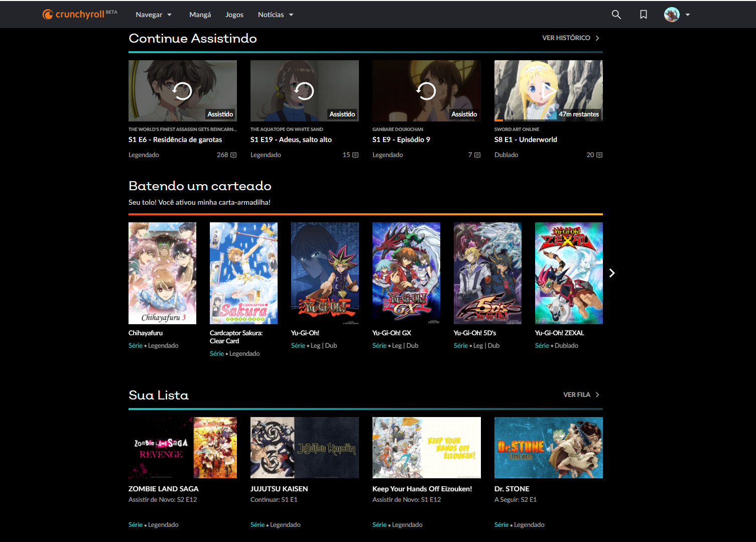Open VER HISTÓRICO link
The height and width of the screenshot is (542, 756).
pyautogui.click(x=571, y=38)
